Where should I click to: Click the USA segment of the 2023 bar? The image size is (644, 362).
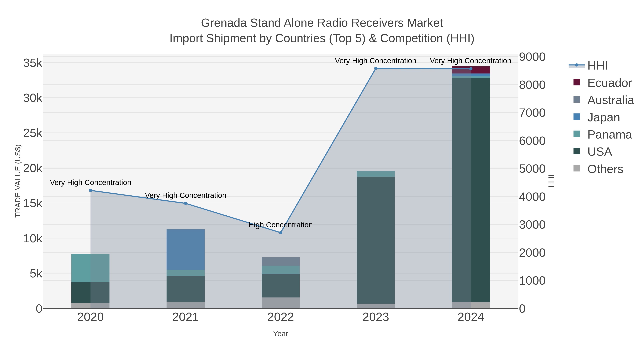tap(376, 240)
